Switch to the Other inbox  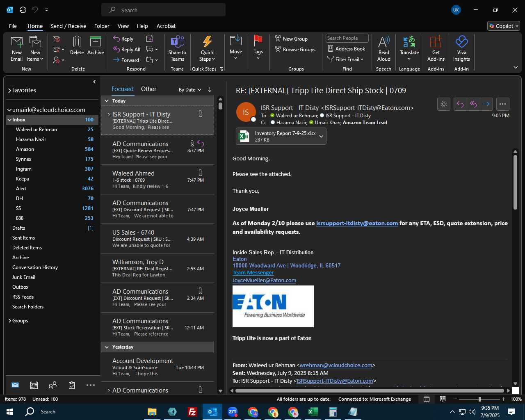148,89
